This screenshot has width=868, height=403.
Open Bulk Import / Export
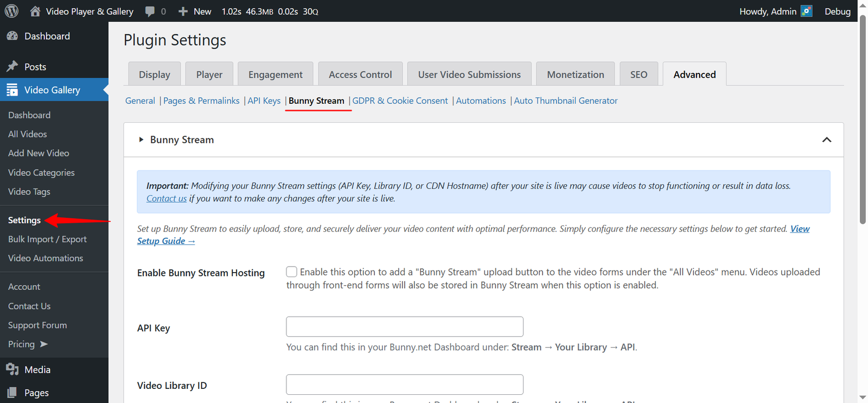pos(47,239)
